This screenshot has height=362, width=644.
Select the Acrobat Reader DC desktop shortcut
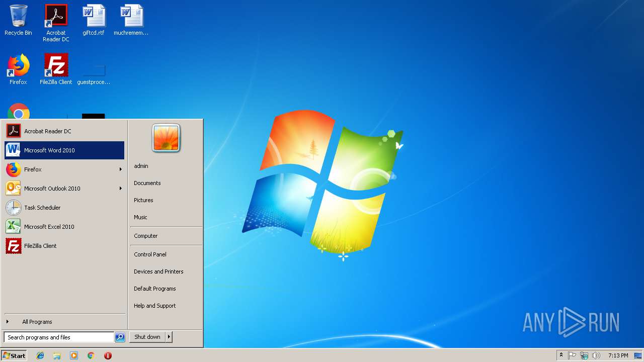click(x=56, y=23)
